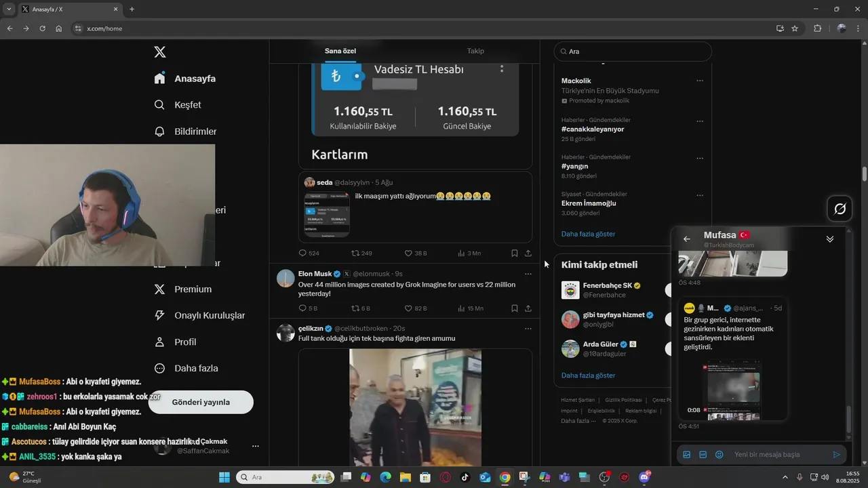Bookmark this page with star icon
Screen dimensions: 868x488
[x=795, y=28]
